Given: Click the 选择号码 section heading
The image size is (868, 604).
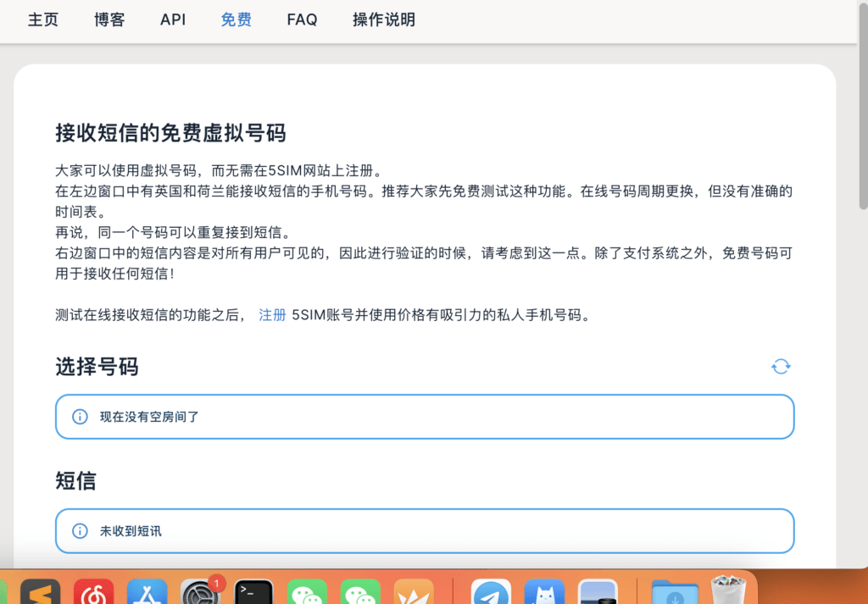Looking at the screenshot, I should [x=97, y=366].
